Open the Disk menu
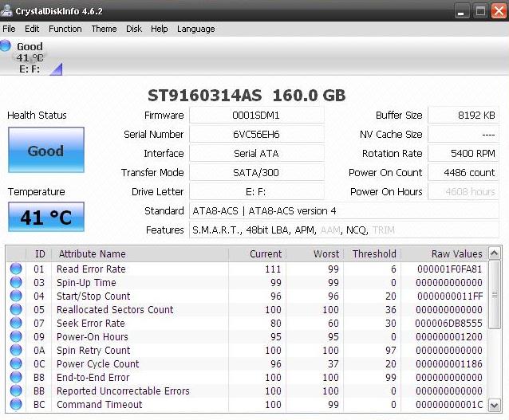This screenshot has width=509, height=420. [x=134, y=29]
